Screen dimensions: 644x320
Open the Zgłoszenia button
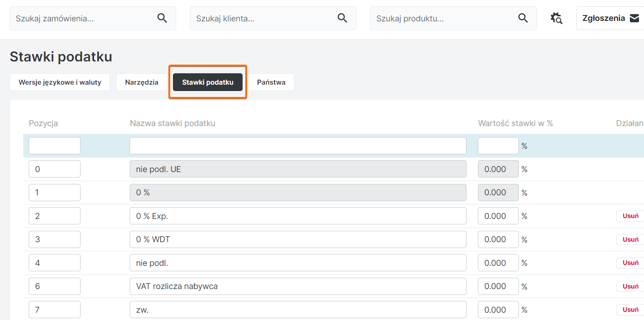[604, 18]
